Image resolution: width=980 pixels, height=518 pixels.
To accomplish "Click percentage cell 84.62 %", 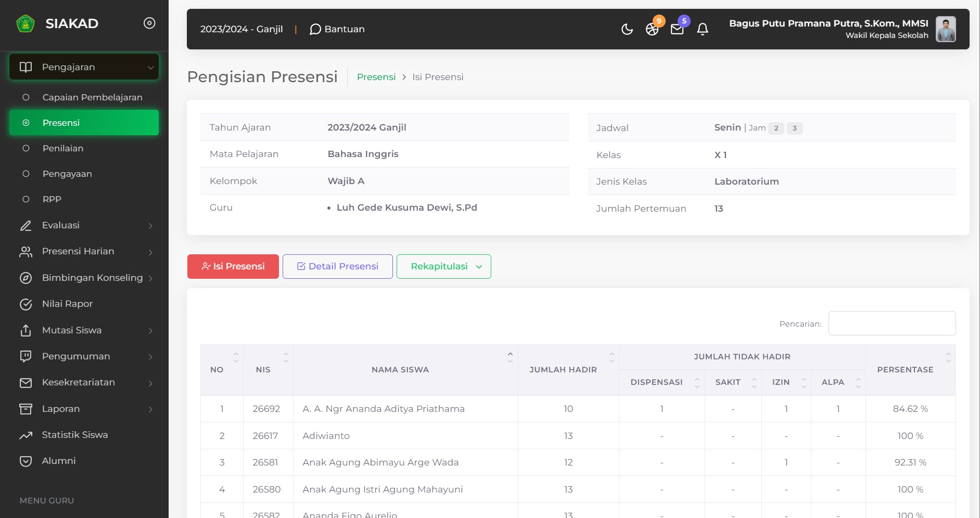I will [x=911, y=409].
